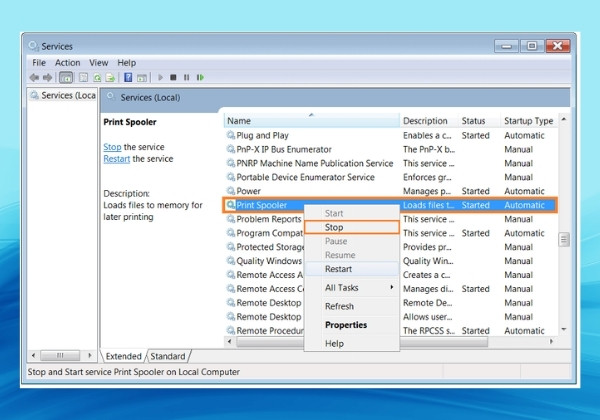The width and height of the screenshot is (600, 420).
Task: Select Refresh in the context menu
Action: tap(352, 306)
